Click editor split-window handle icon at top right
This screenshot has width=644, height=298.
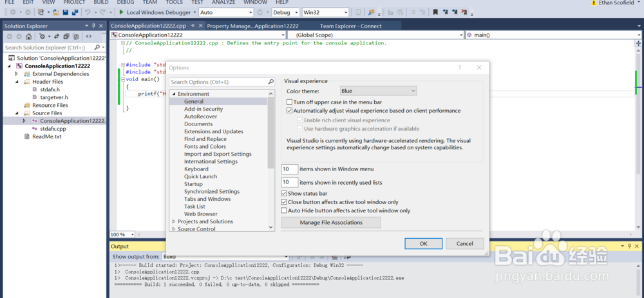638,43
